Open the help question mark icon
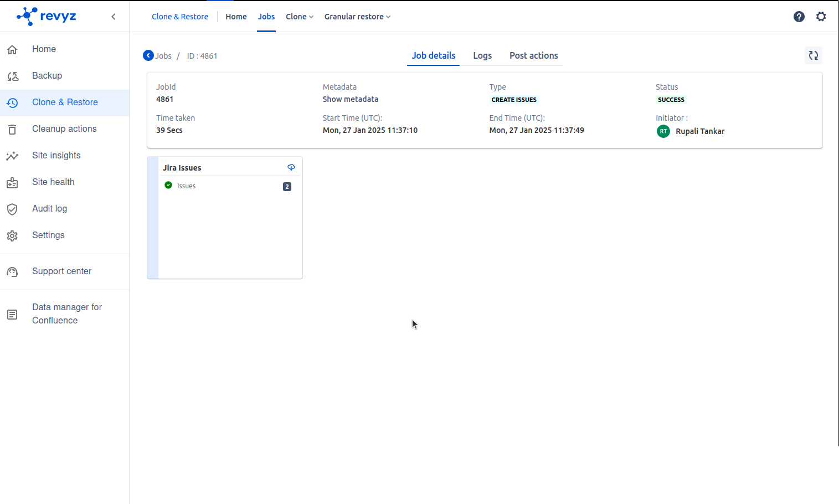Screen dimensions: 839x504 tap(799, 17)
